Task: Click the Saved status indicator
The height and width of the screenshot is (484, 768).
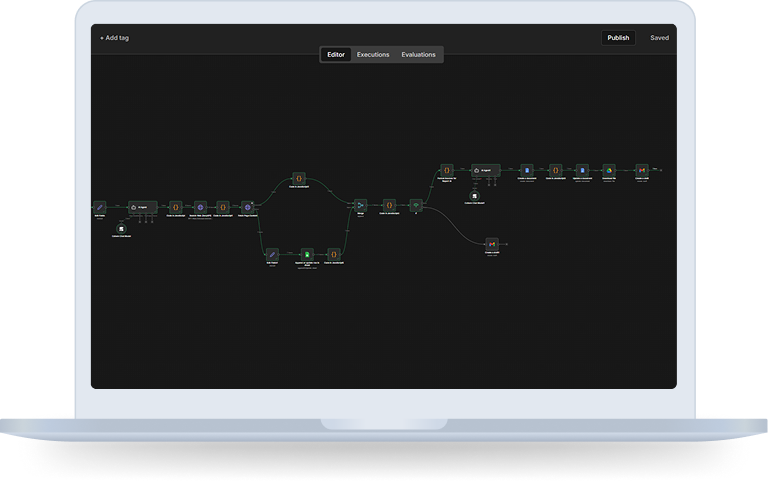Action: (x=659, y=38)
